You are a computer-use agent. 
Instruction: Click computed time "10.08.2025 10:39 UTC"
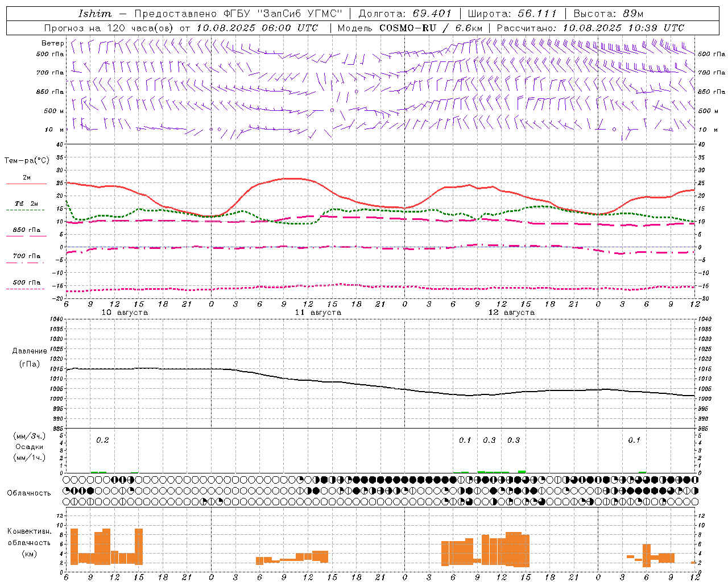click(623, 28)
